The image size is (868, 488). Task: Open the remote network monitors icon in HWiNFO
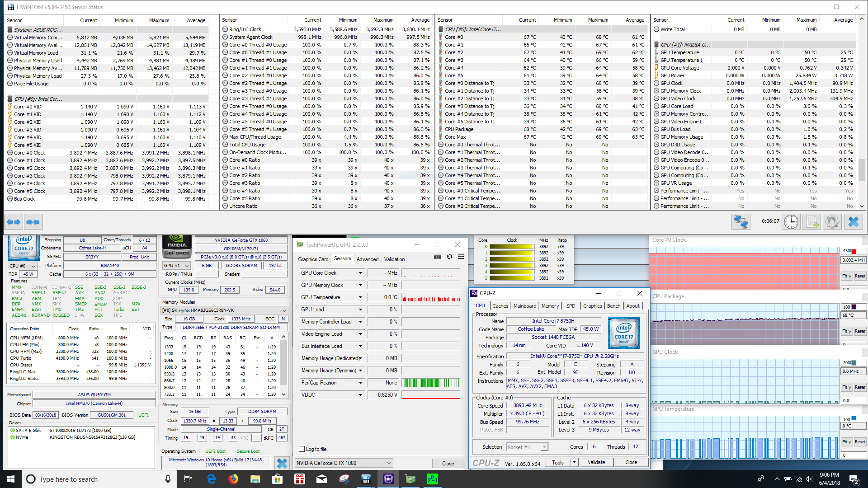pyautogui.click(x=741, y=222)
